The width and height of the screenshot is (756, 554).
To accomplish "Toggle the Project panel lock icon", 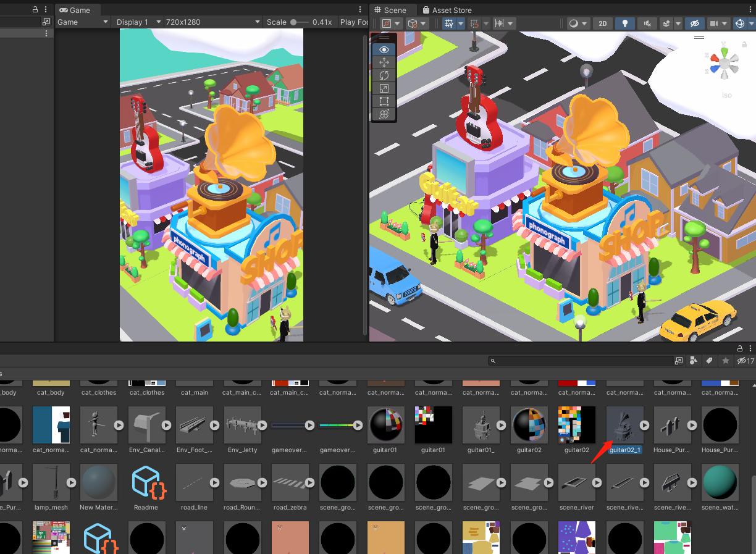I will tap(740, 348).
